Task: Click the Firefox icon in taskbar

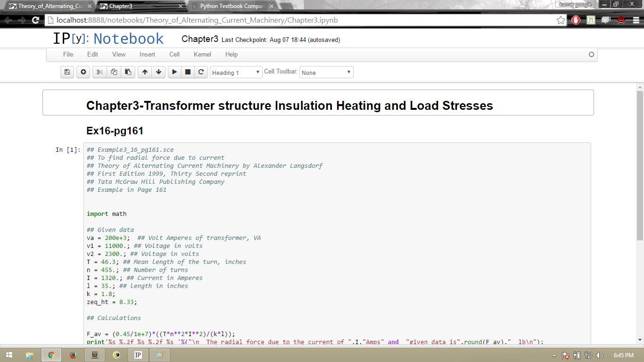Action: click(73, 355)
